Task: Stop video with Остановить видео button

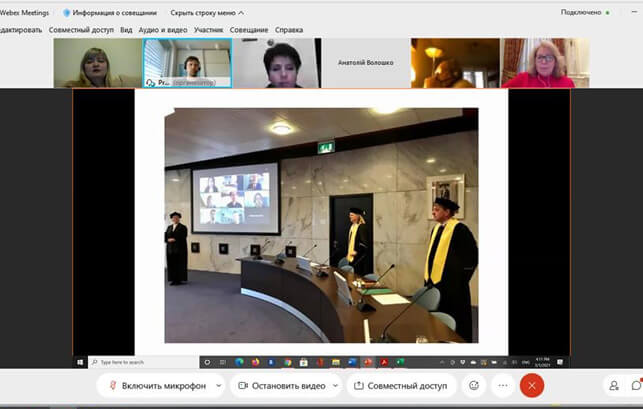Action: (280, 386)
